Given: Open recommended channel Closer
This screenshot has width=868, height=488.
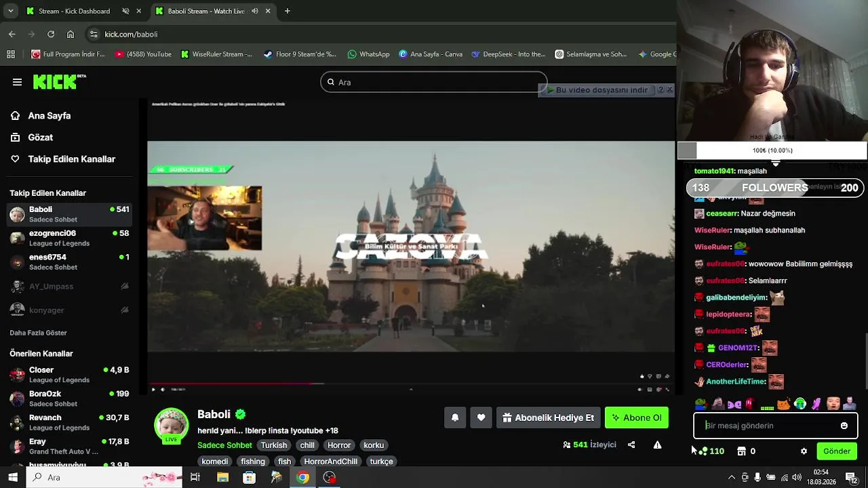Looking at the screenshot, I should (69, 375).
